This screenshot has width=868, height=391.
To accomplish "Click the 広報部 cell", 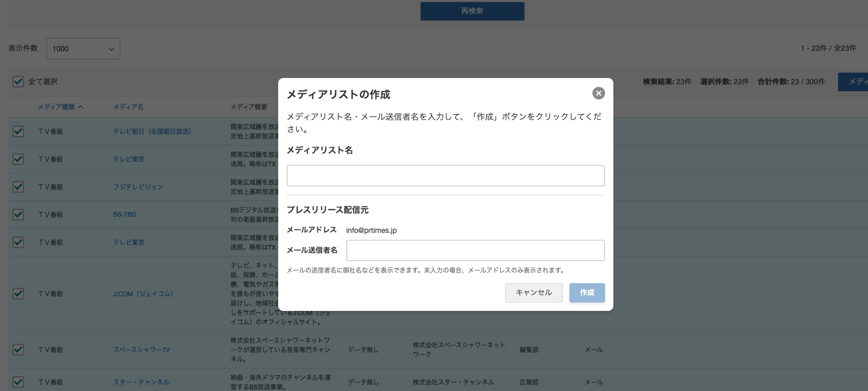I will pos(529,382).
